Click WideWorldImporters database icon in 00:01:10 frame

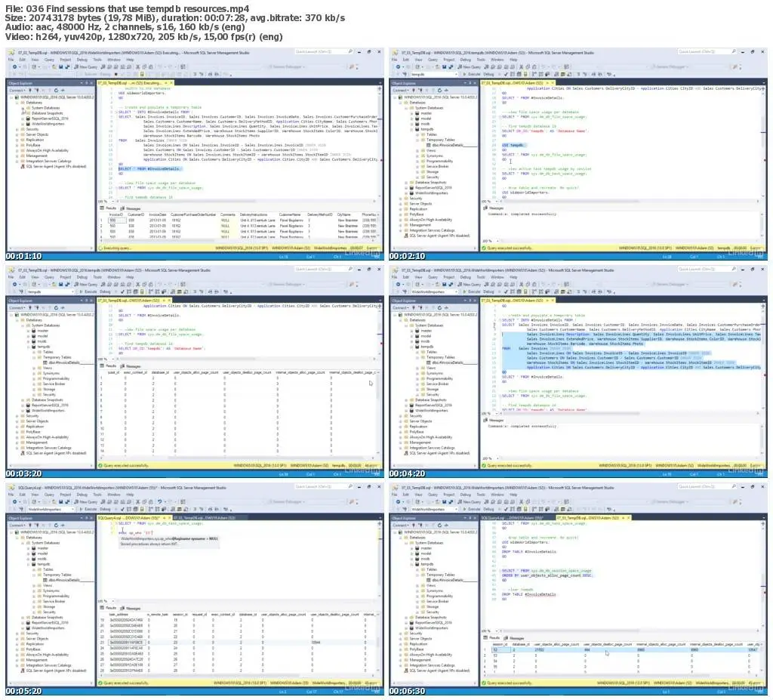point(29,124)
